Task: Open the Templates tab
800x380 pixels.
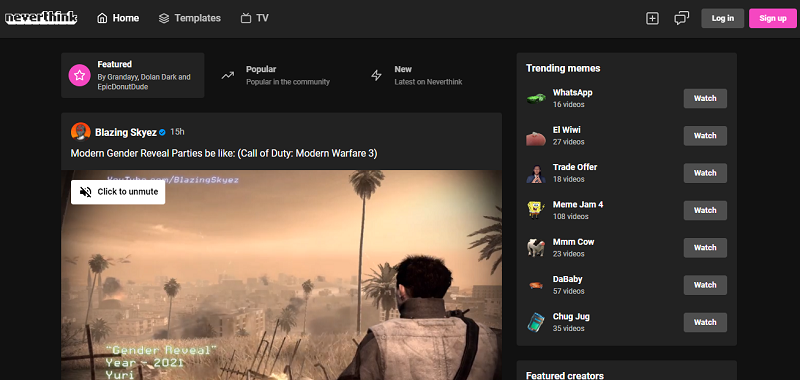Action: [189, 18]
